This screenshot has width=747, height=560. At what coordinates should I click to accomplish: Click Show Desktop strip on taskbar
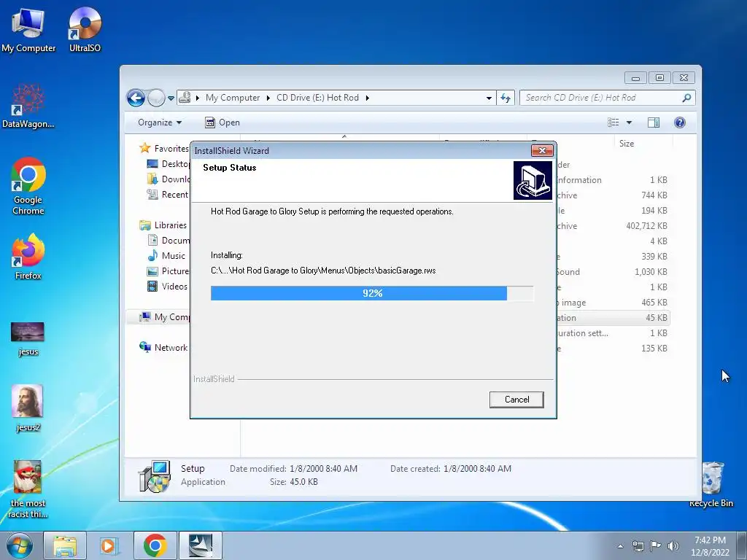coord(742,545)
